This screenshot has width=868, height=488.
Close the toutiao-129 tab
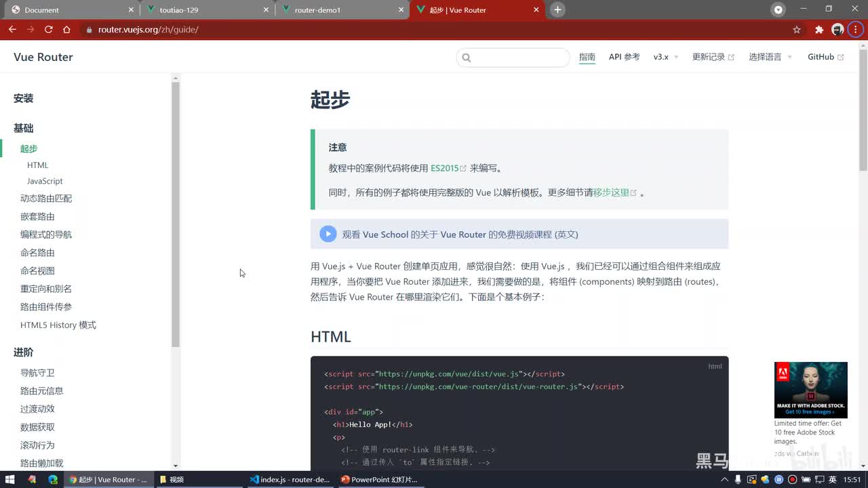pyautogui.click(x=266, y=10)
